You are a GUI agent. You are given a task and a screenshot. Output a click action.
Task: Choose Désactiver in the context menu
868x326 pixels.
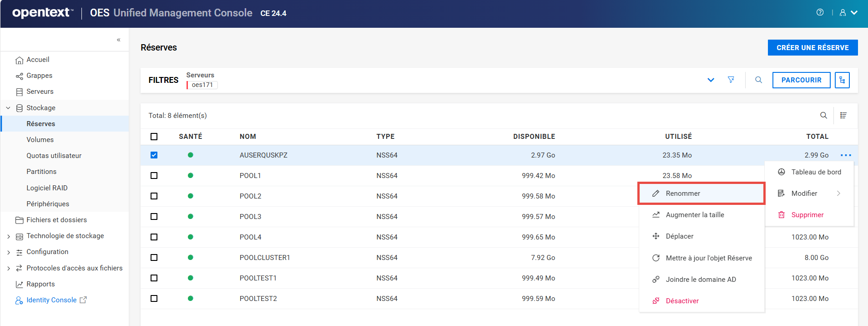[682, 301]
